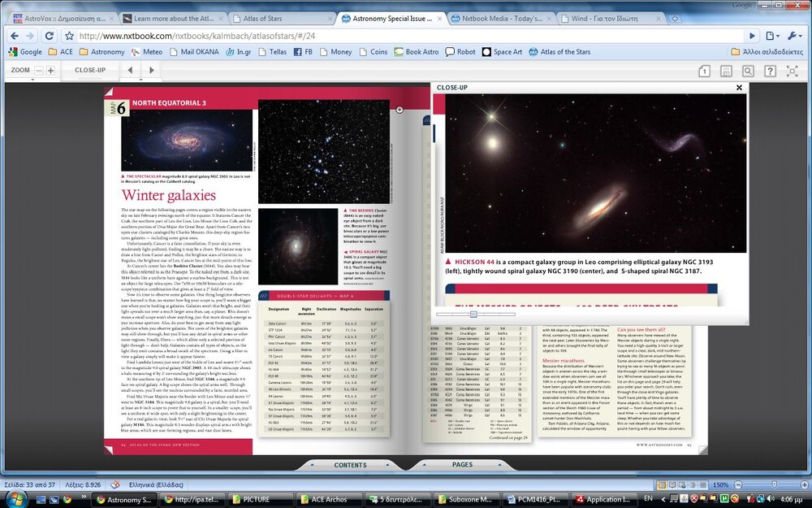Click the zoom plus icon
The width and height of the screenshot is (812, 508).
click(50, 70)
